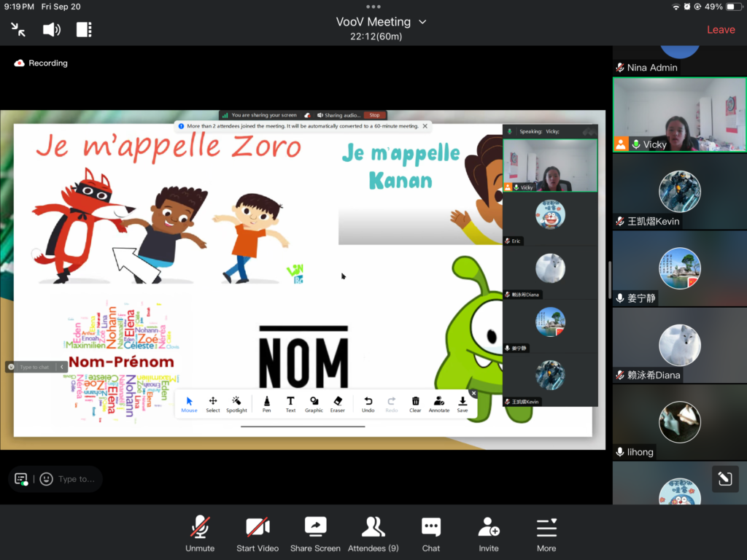
Task: Tap the annotation pencil floating button
Action: coord(724,478)
